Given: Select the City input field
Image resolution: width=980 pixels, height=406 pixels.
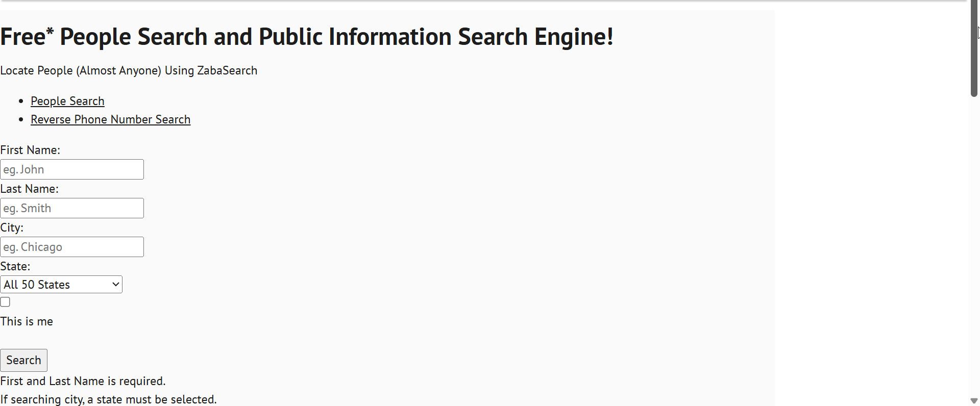Looking at the screenshot, I should point(72,247).
